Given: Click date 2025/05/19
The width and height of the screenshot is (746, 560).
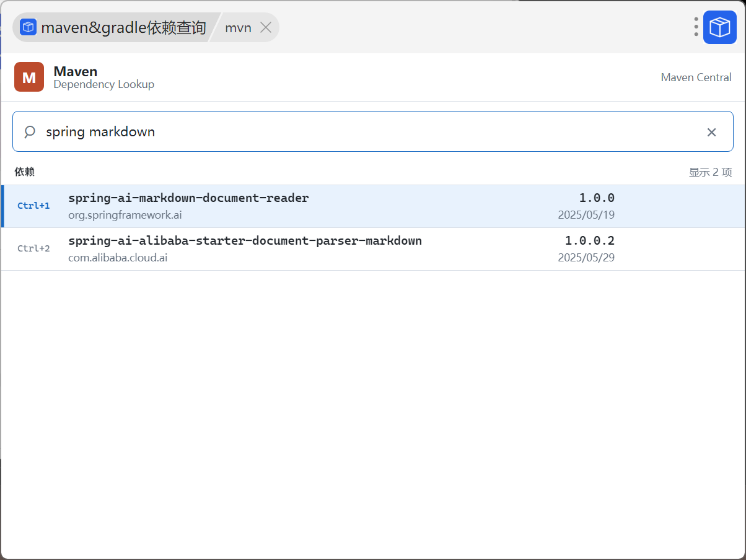Looking at the screenshot, I should pyautogui.click(x=586, y=215).
